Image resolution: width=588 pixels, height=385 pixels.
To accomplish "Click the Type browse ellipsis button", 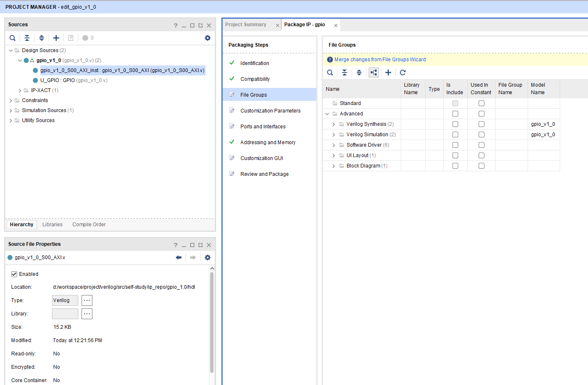I will click(87, 300).
